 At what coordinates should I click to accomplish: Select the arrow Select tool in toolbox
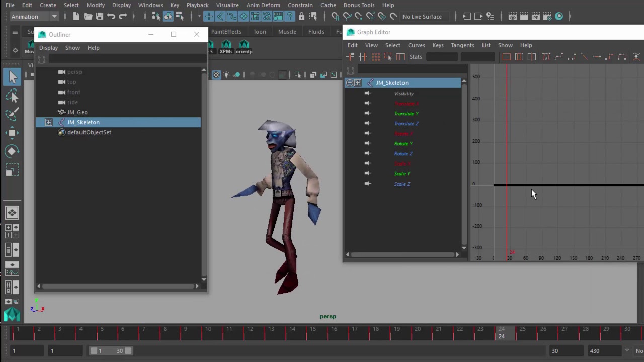12,77
